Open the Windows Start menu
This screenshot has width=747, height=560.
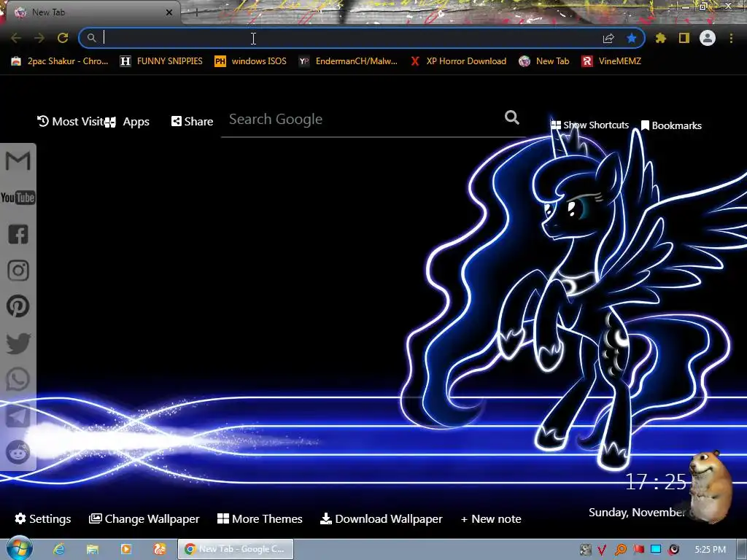point(19,548)
